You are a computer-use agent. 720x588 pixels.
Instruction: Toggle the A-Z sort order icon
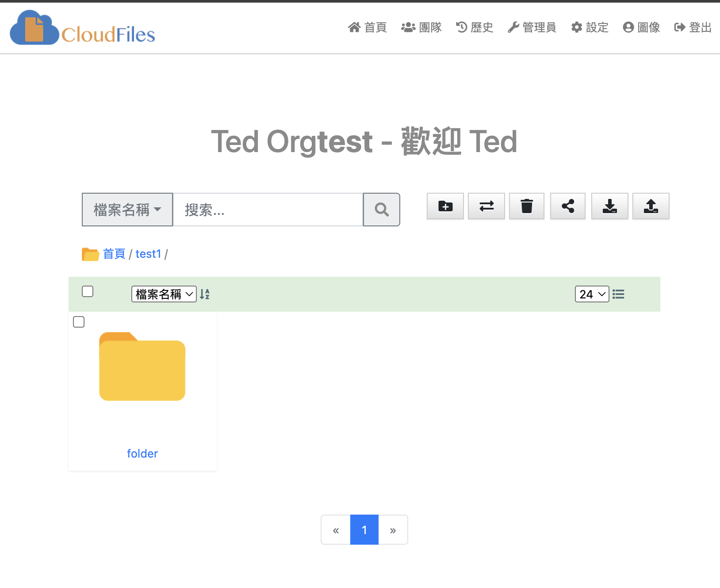coord(205,294)
